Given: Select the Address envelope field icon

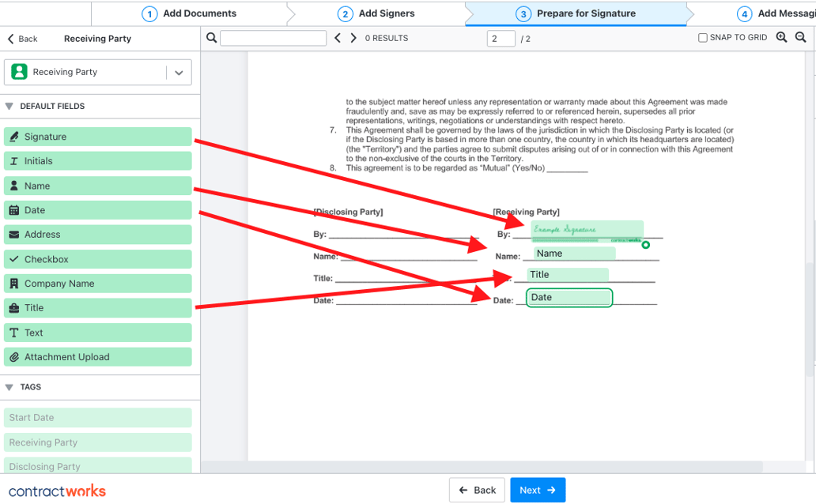Looking at the screenshot, I should coord(13,234).
